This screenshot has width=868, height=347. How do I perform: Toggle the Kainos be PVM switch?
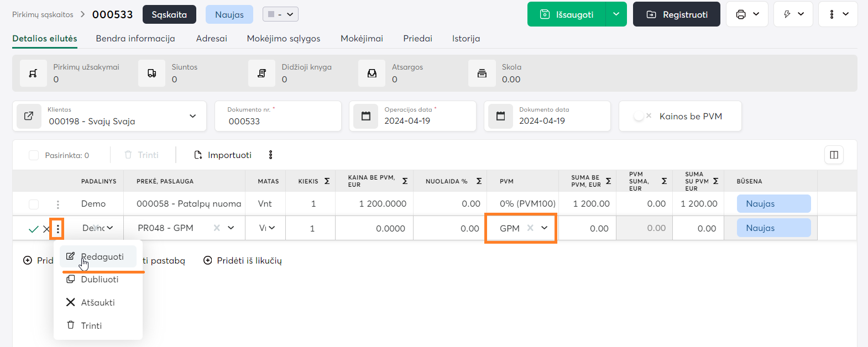(x=642, y=116)
